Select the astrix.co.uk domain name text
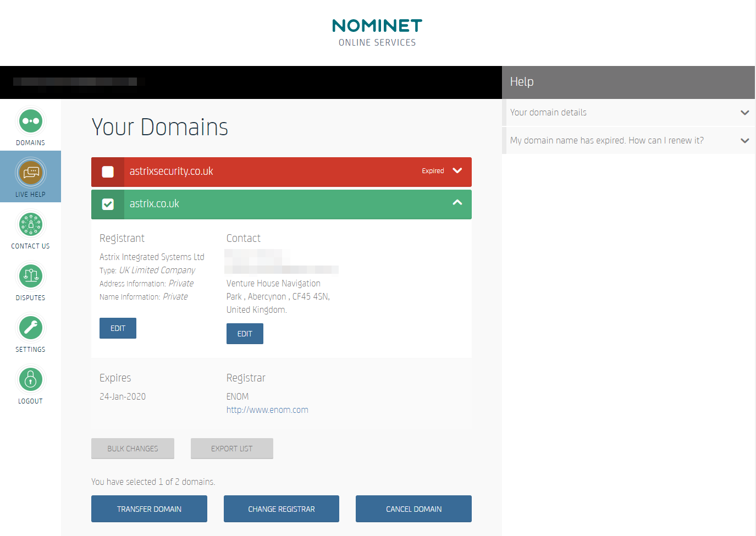The height and width of the screenshot is (536, 756). 154,204
